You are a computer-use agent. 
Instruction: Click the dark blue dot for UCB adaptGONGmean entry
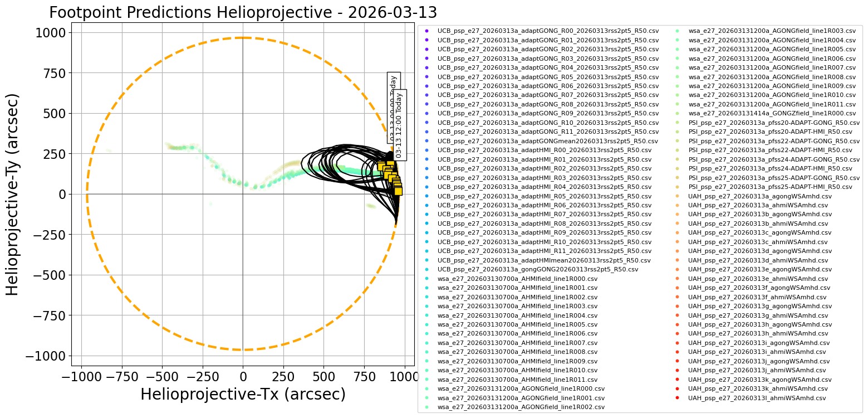click(426, 140)
